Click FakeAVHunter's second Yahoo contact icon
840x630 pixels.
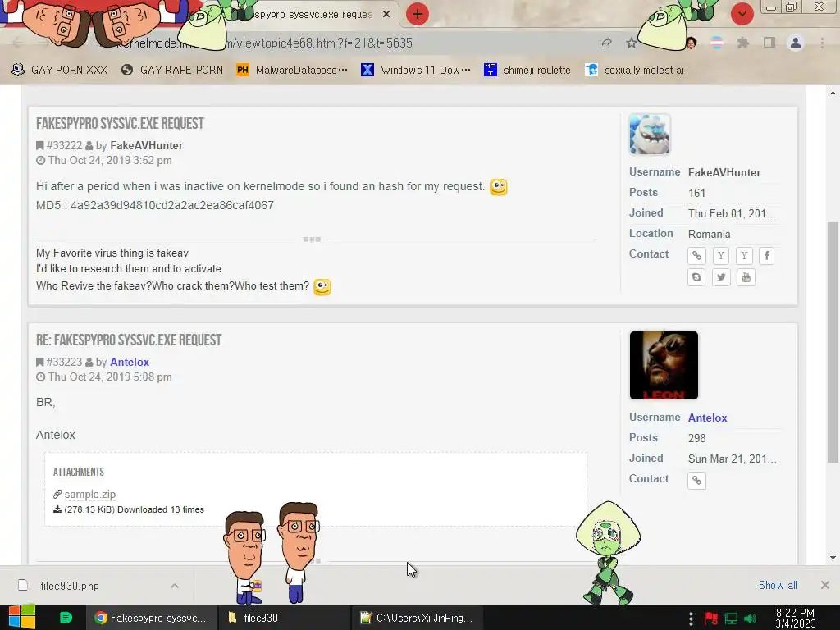(744, 256)
